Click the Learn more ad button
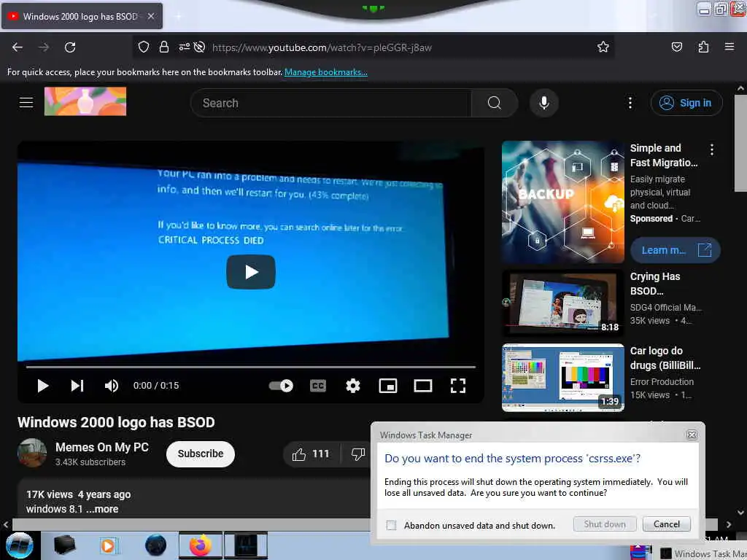The image size is (747, 560). point(675,250)
